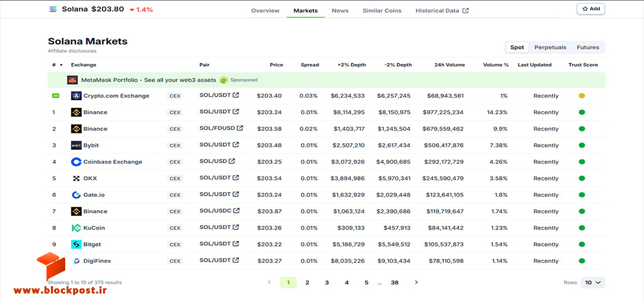Sort by Spread column header
This screenshot has height=302, width=644.
pyautogui.click(x=310, y=65)
